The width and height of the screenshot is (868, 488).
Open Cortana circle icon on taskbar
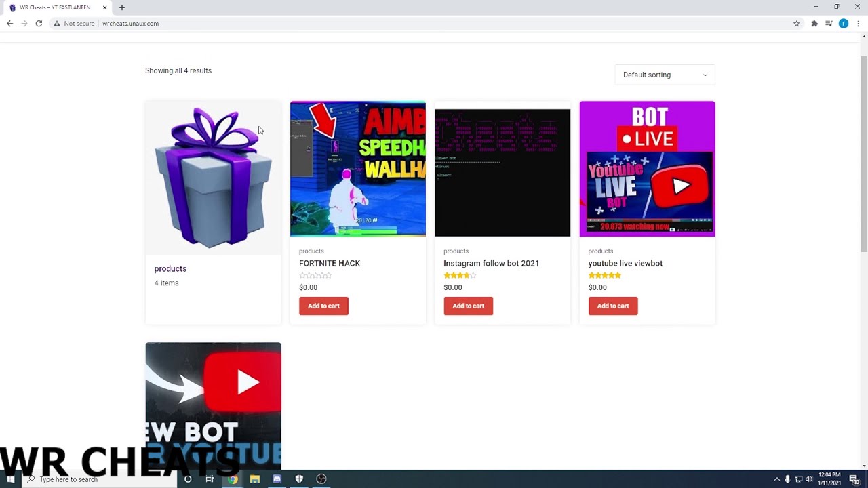coord(188,479)
